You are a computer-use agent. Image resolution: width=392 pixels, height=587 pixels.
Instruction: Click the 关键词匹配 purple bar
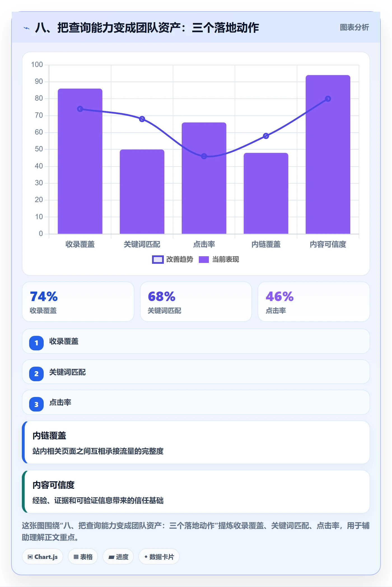click(142, 191)
